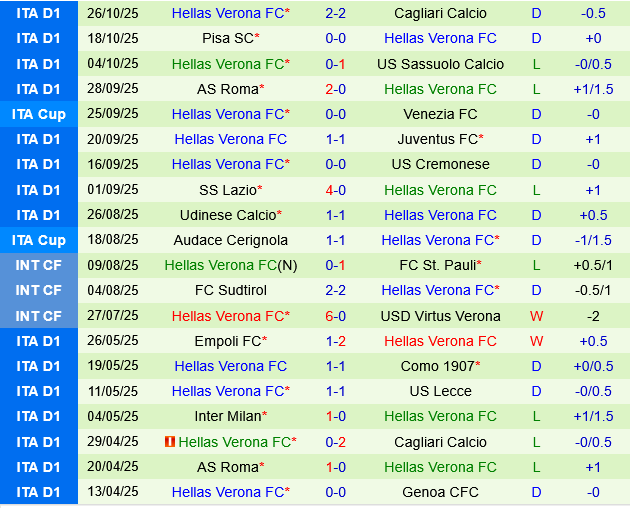Click the ITA Cup label in the Venezia row
Image resolution: width=630 pixels, height=508 pixels.
39,114
